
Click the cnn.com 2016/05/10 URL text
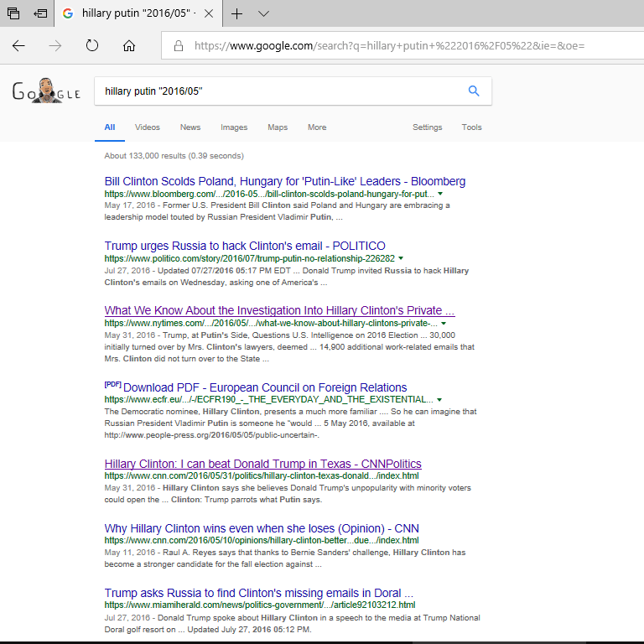[x=262, y=541]
